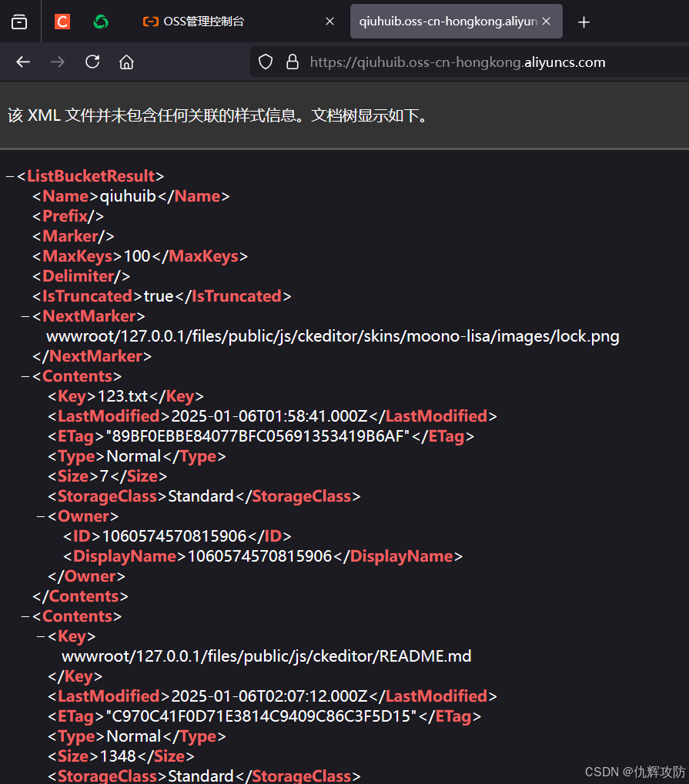Screen dimensions: 689x784
Task: Go back to the previous page
Action: coord(23,62)
